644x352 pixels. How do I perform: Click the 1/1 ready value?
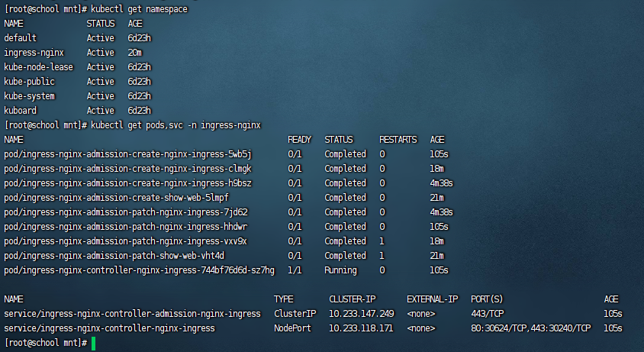click(295, 270)
